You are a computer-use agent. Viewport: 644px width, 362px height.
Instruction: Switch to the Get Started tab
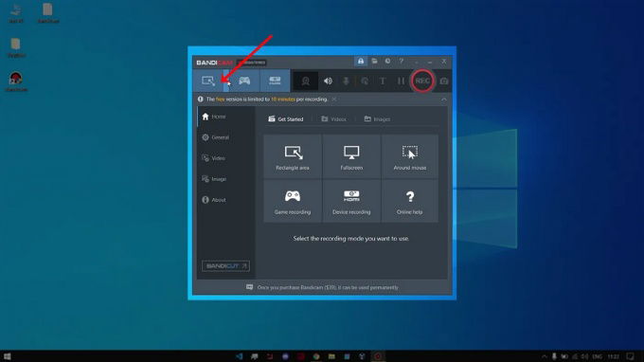286,119
